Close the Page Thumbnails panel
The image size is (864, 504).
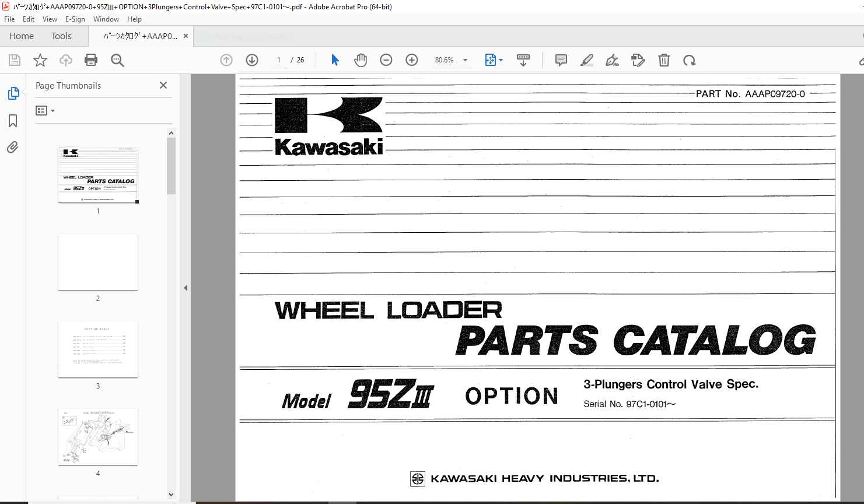pos(163,85)
